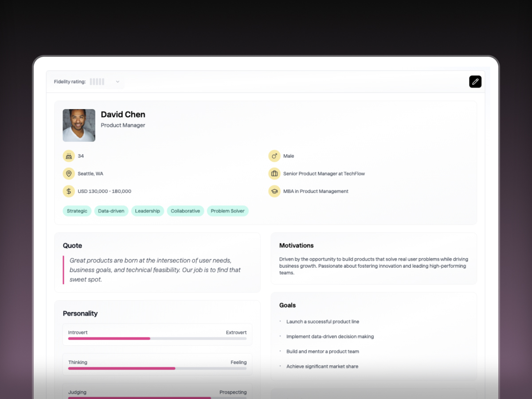
Task: Click David Chen's profile photo
Action: coord(78,125)
